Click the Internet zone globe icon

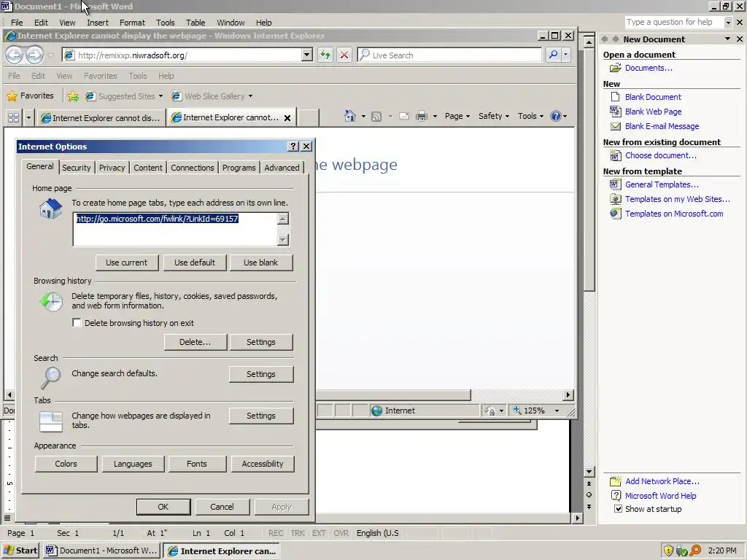pyautogui.click(x=376, y=411)
